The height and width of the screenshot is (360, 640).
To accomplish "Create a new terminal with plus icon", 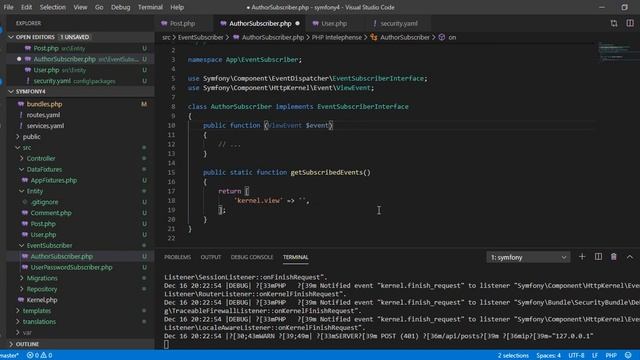I will pyautogui.click(x=582, y=257).
